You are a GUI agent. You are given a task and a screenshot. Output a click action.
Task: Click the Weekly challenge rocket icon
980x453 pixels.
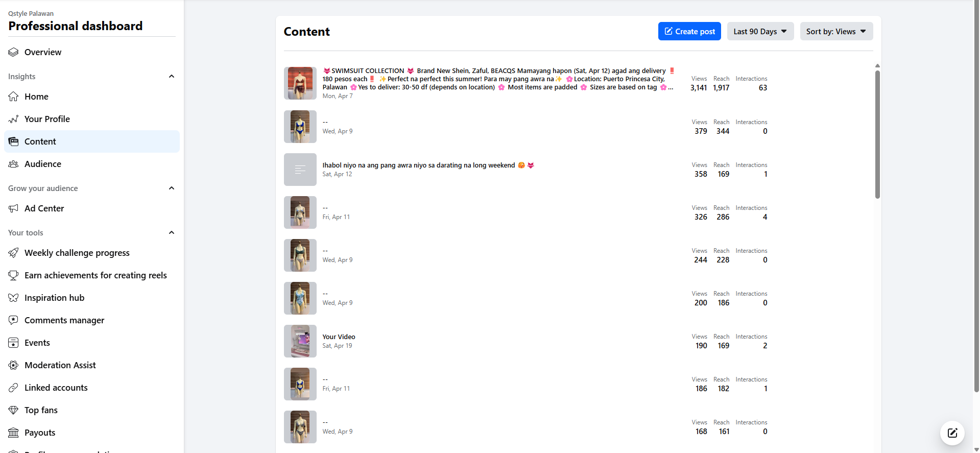pos(13,253)
